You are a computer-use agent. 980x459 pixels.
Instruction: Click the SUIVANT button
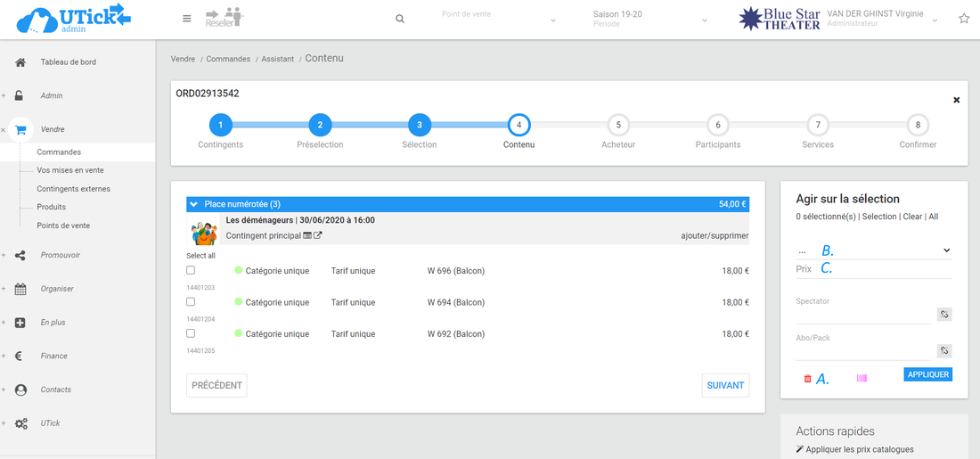click(725, 385)
